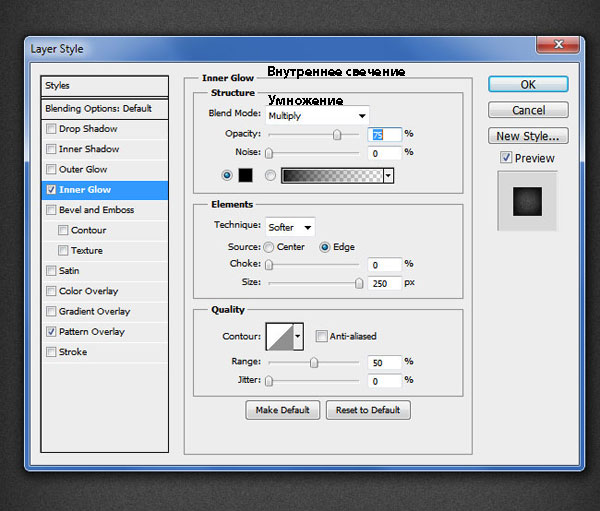Enable the Drop Shadow checkbox
600x511 pixels.
click(x=51, y=129)
